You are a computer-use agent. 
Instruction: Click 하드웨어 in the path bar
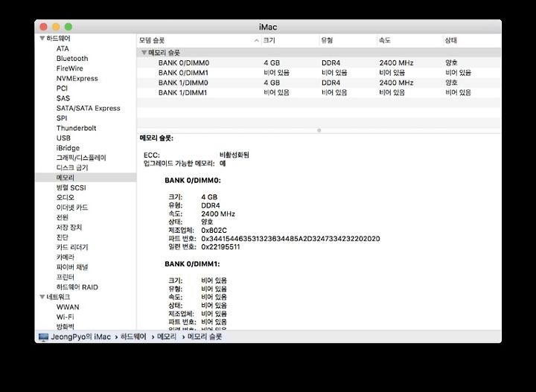pyautogui.click(x=133, y=337)
